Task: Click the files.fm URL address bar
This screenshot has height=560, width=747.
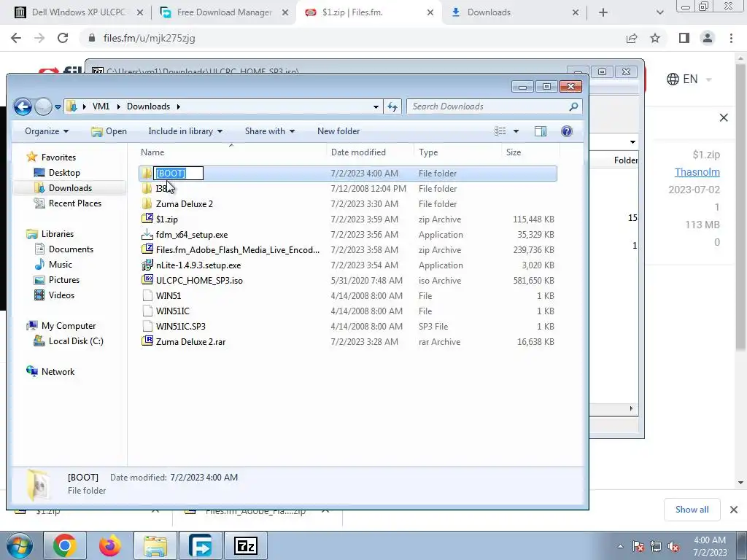Action: click(352, 38)
